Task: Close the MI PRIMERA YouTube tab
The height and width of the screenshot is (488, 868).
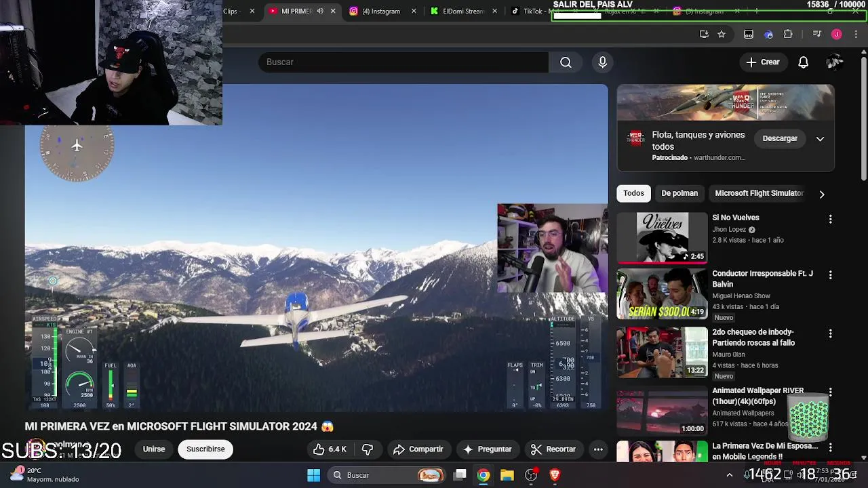Action: [x=333, y=11]
